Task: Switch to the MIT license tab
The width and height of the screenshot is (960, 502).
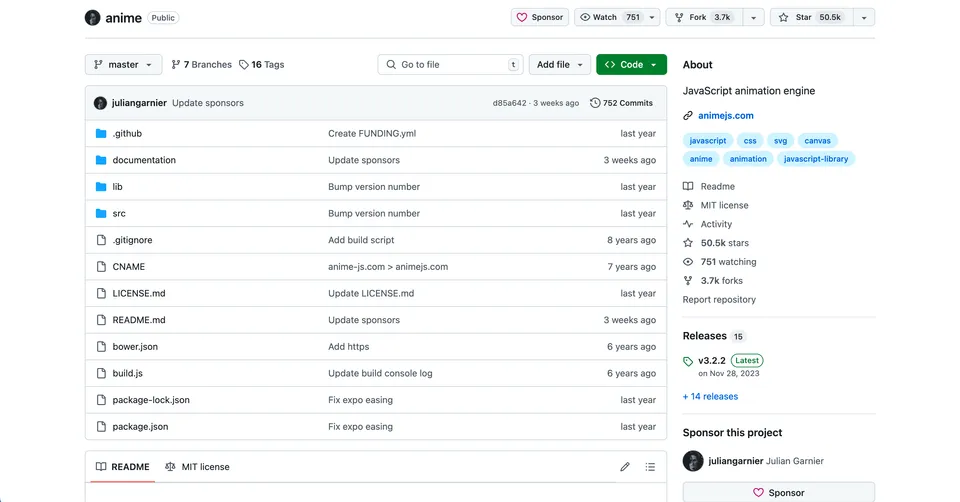Action: point(197,467)
